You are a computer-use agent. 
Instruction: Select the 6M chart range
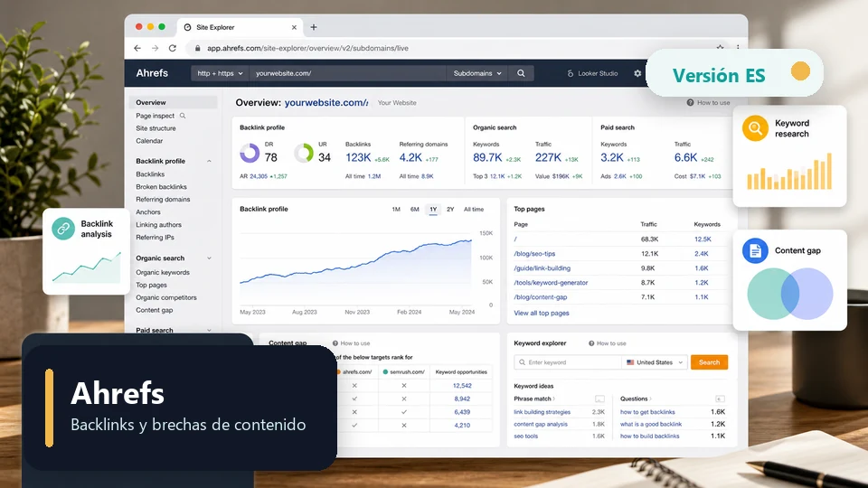click(415, 209)
